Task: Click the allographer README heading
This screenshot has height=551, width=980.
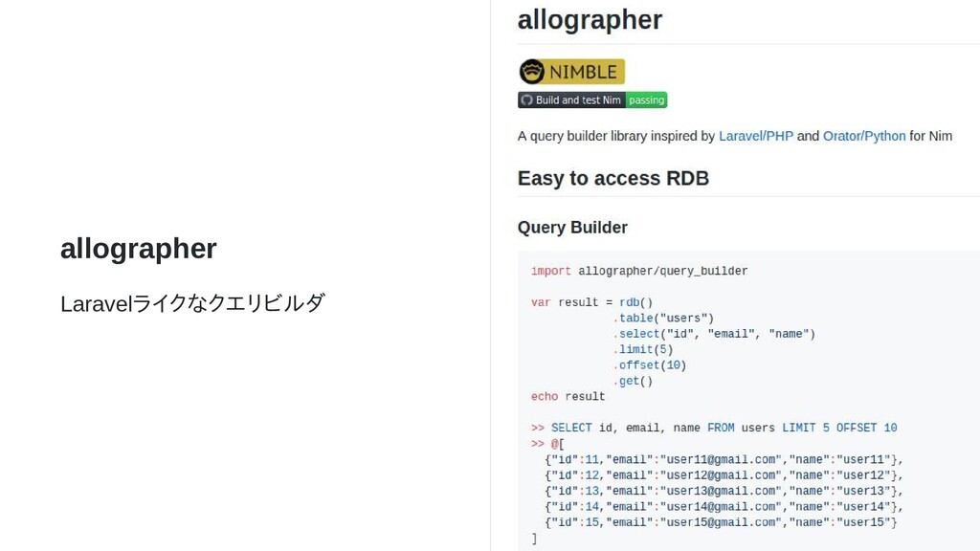Action: click(590, 19)
